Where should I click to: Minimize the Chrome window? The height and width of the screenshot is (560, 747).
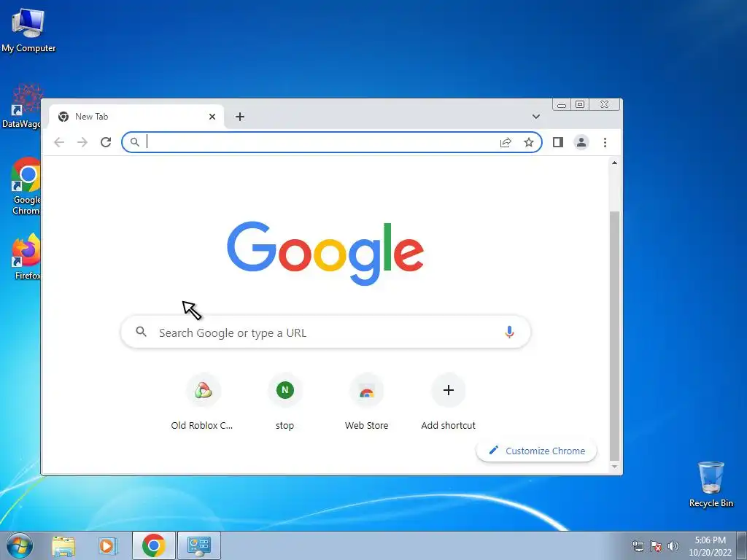(562, 105)
